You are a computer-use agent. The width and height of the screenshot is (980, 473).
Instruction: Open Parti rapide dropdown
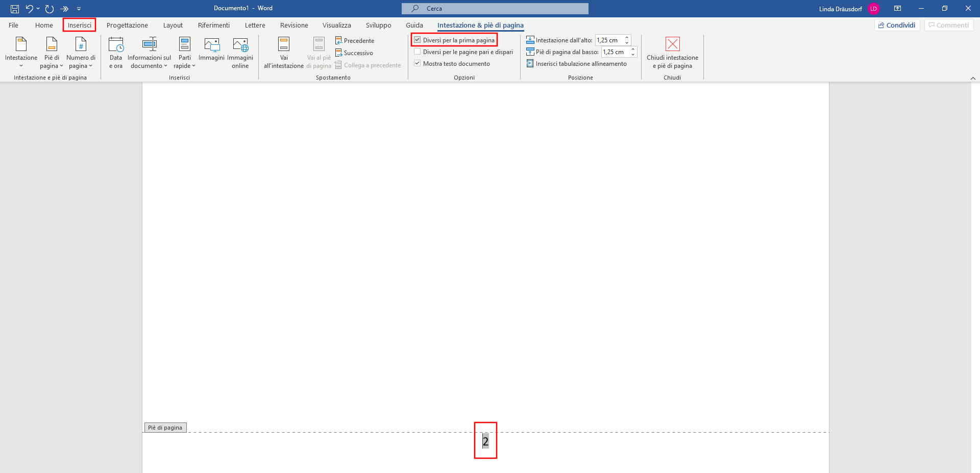click(x=184, y=52)
